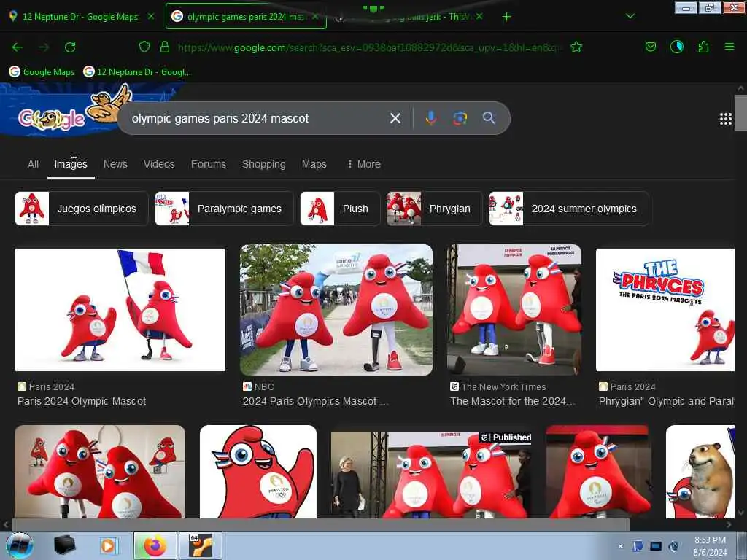View site security via the padlock icon
747x560 pixels.
(165, 47)
